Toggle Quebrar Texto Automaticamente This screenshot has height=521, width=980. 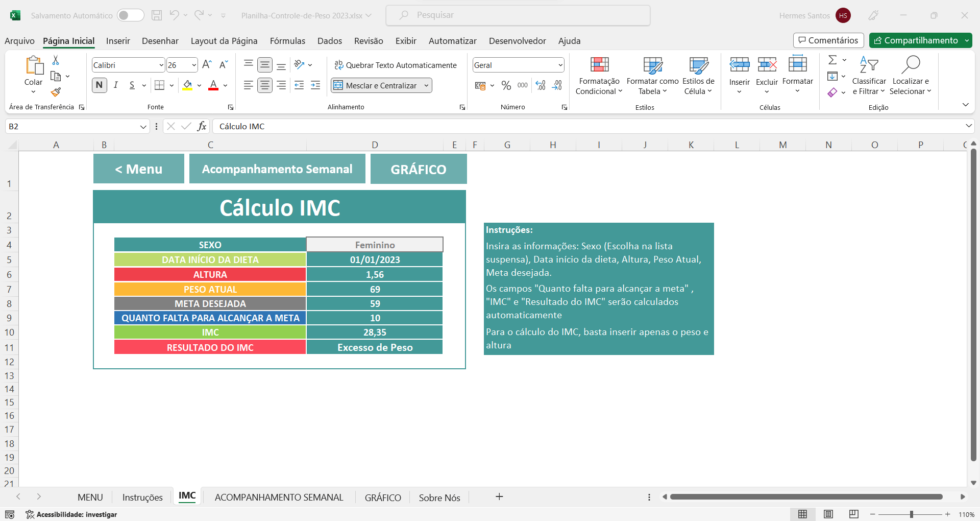click(396, 65)
